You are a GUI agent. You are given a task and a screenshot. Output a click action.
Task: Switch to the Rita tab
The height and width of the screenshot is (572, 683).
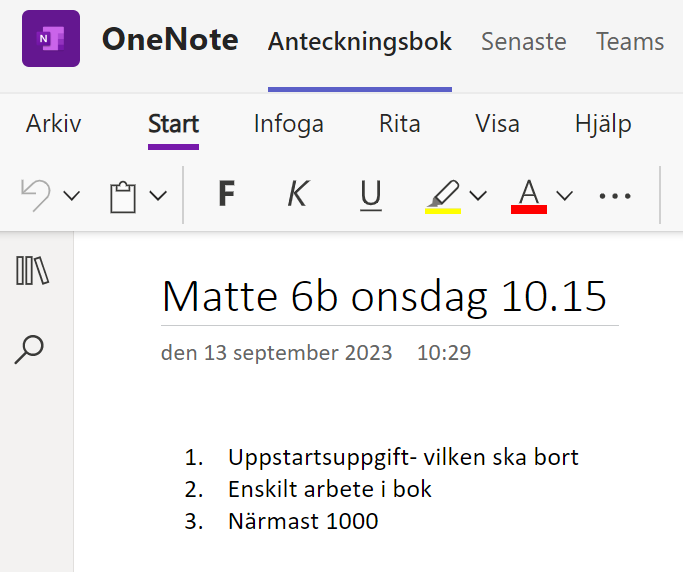point(399,124)
